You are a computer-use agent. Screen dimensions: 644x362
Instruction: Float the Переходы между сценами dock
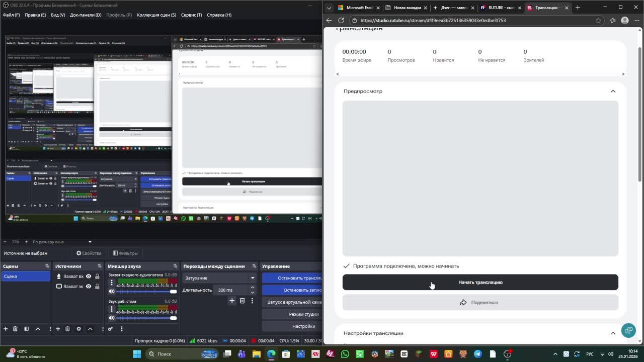click(254, 266)
